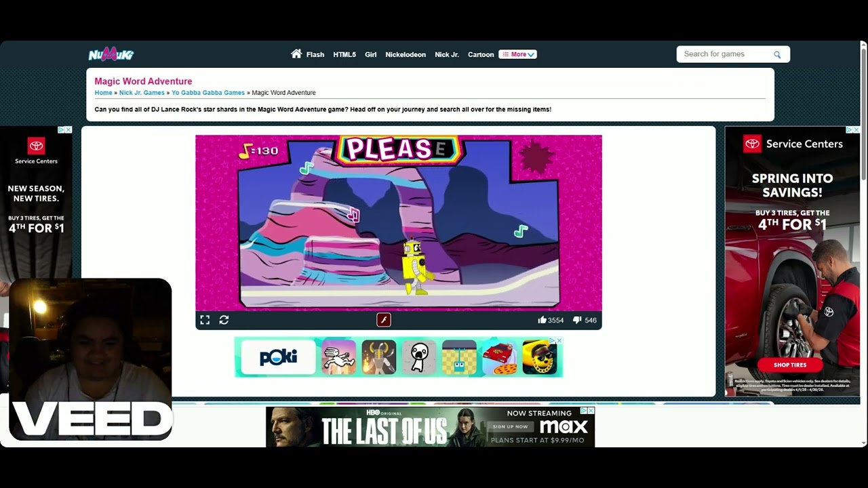This screenshot has height=488, width=868.
Task: Close the right Toyota ad
Action: pyautogui.click(x=856, y=130)
